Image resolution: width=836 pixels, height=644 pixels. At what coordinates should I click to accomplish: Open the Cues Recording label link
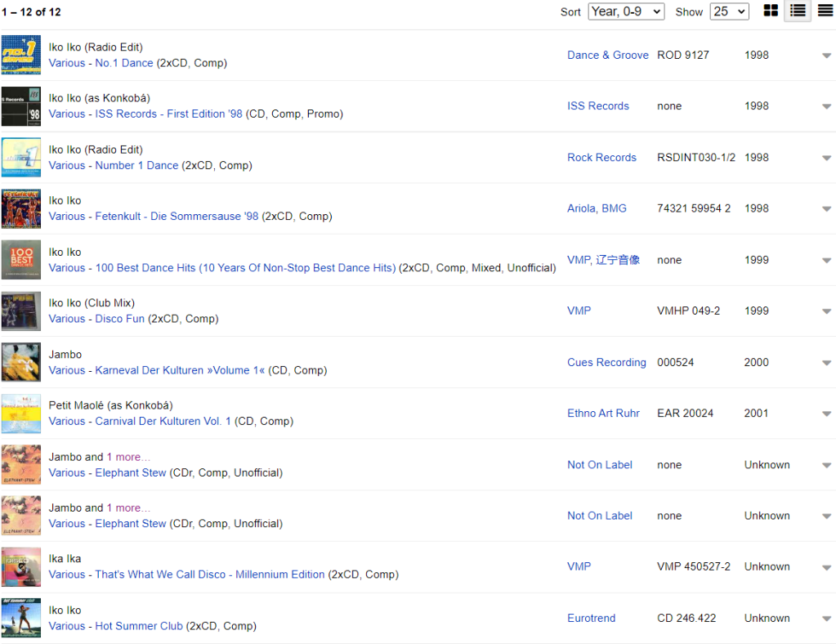[606, 362]
